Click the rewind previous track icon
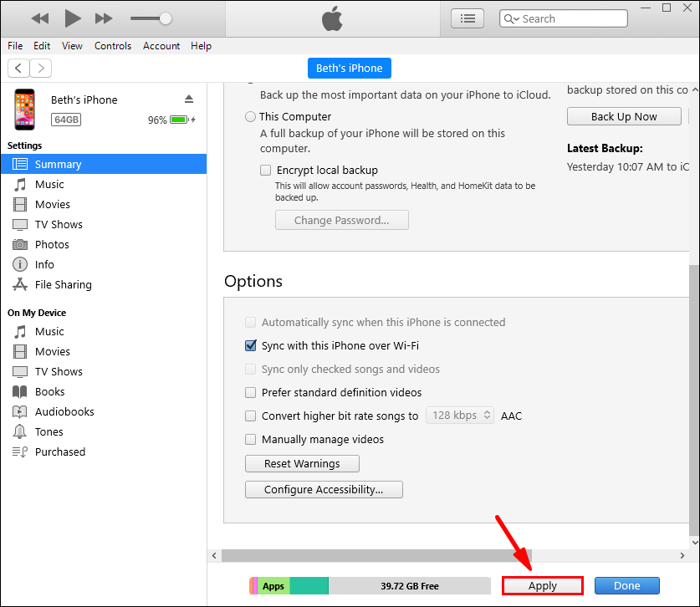The width and height of the screenshot is (700, 607). click(x=40, y=18)
